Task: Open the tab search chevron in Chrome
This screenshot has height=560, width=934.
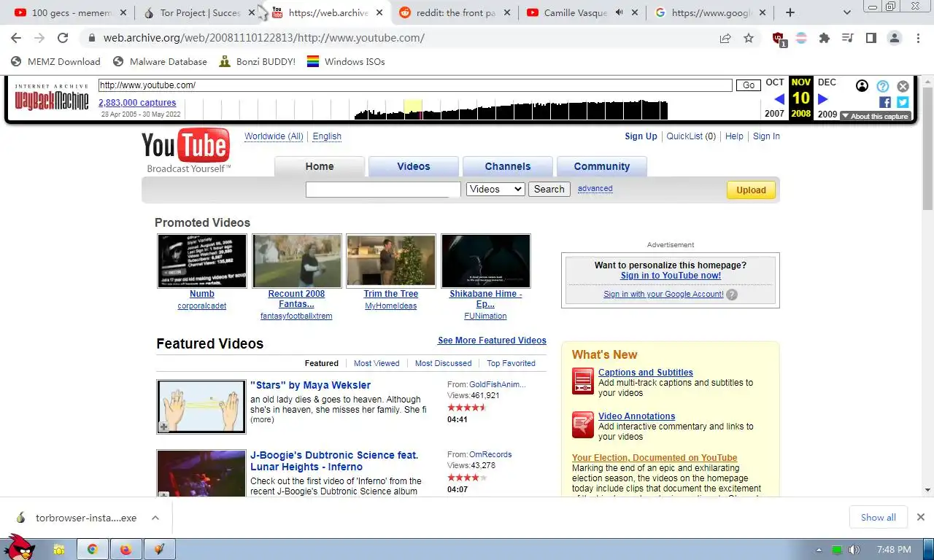Action: pyautogui.click(x=847, y=12)
